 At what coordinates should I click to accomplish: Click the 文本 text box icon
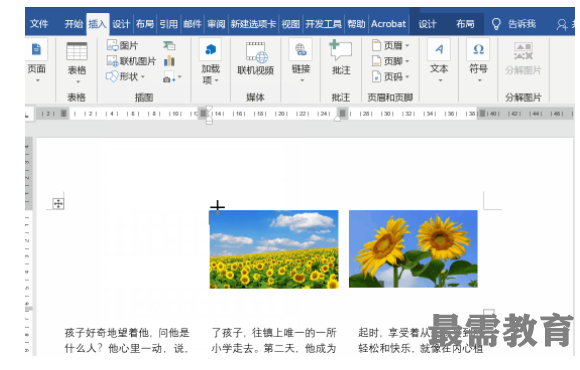[x=439, y=49]
